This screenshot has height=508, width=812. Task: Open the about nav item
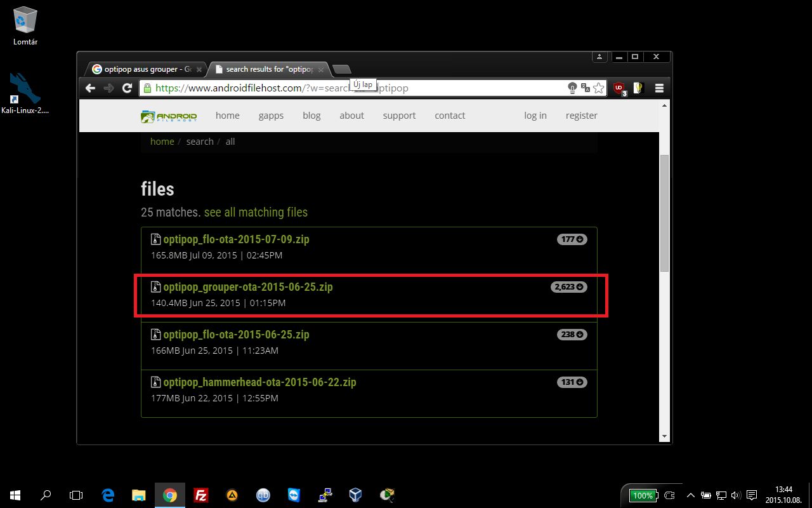pos(351,116)
